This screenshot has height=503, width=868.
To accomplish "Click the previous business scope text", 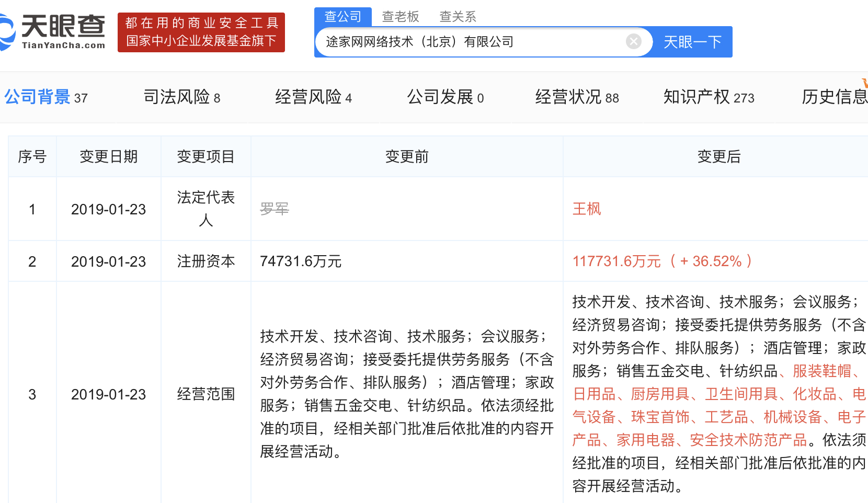I will tap(407, 394).
